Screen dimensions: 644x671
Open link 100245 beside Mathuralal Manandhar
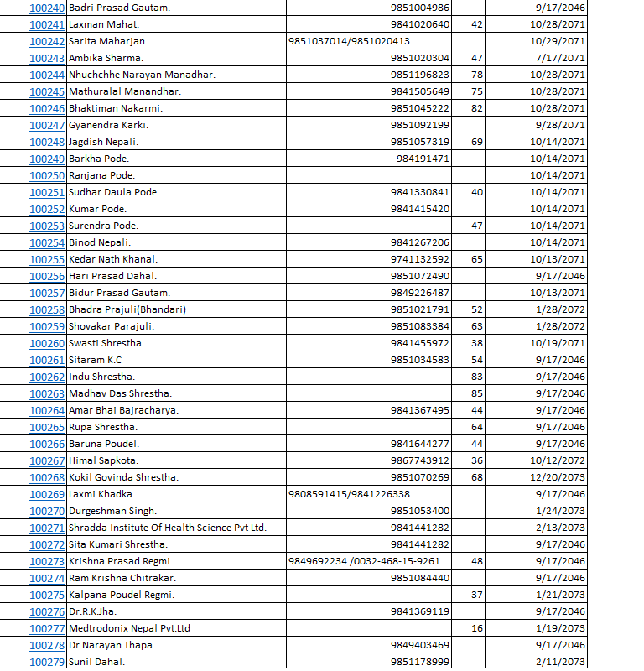coord(47,91)
